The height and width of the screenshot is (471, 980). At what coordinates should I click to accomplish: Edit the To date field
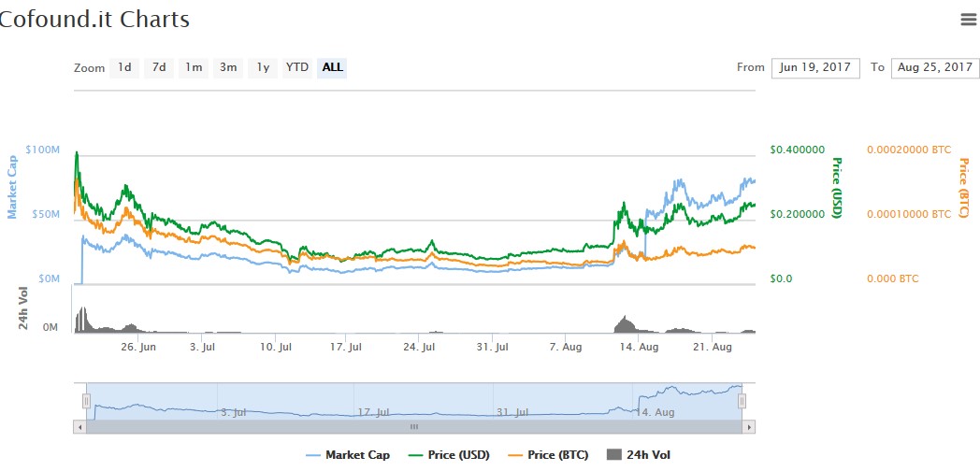coord(935,67)
